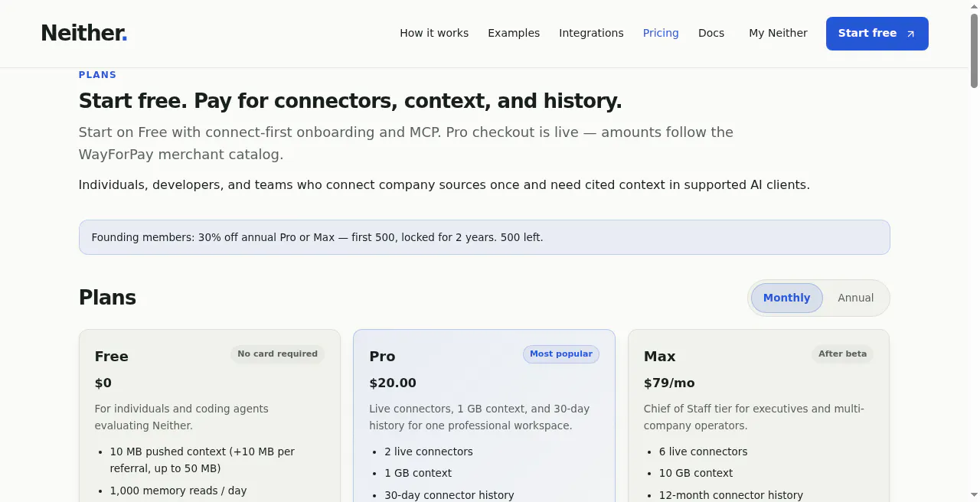The image size is (980, 502).
Task: Click the Max plan $79/mo price
Action: point(669,383)
